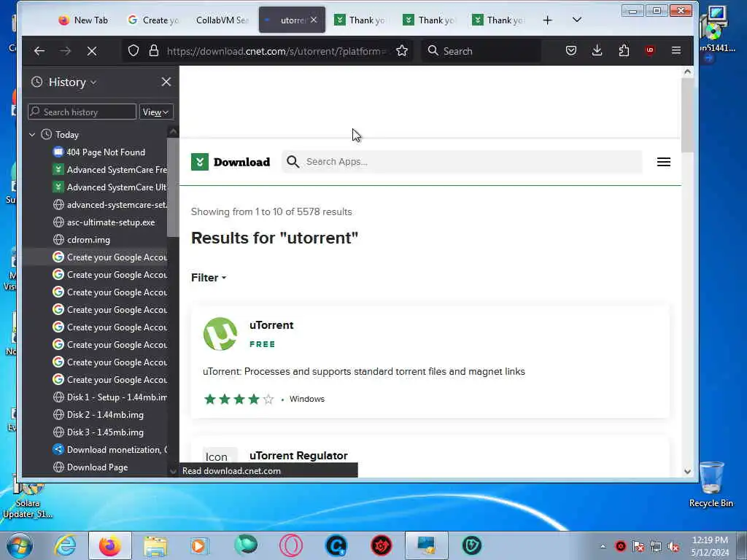Click the muted volume tray icon
Screen dimensions: 747x560
pos(673,547)
